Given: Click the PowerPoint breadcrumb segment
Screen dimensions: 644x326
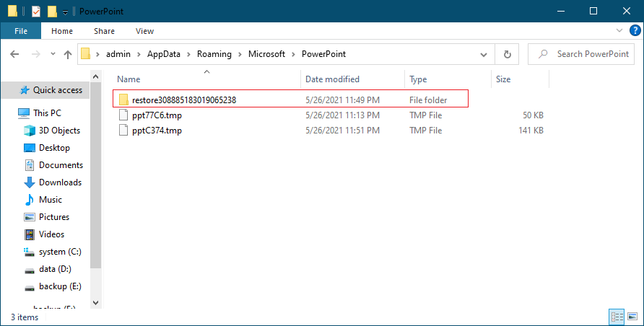Looking at the screenshot, I should (x=323, y=54).
